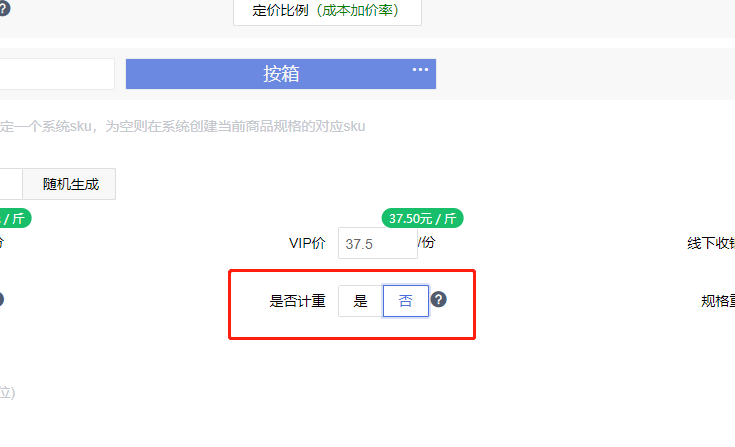
Task: Click the 规格重 label at right edge
Action: point(718,301)
